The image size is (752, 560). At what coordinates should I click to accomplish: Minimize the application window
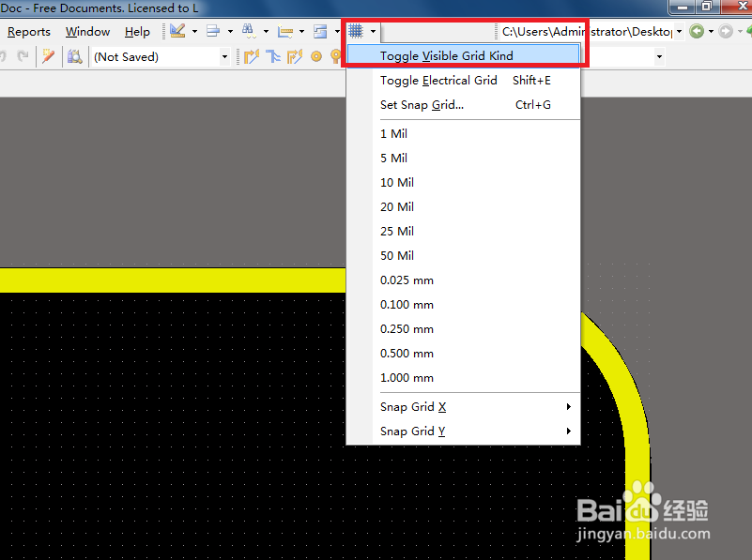coord(683,7)
